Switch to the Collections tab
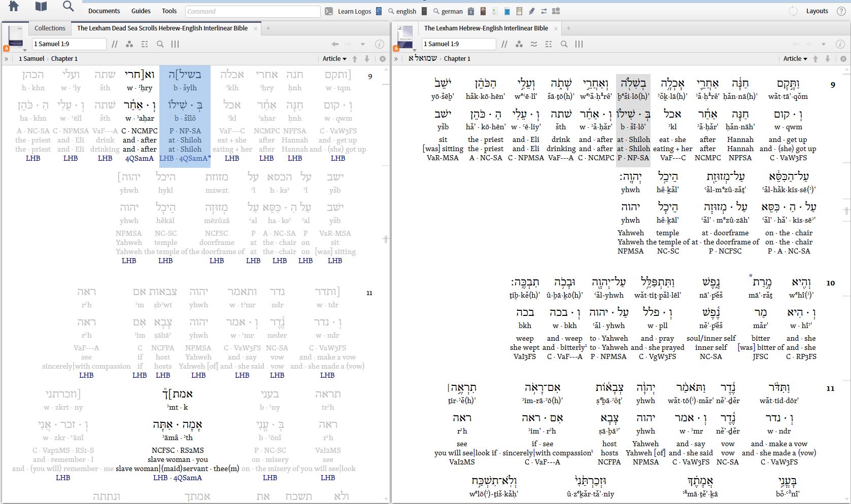This screenshot has height=504, width=851. click(50, 28)
